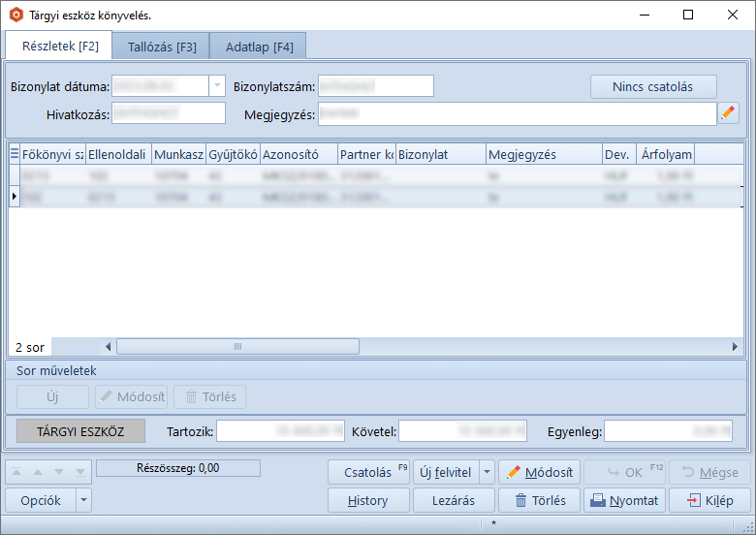Sort by the Azonosító column header
Image resolution: width=756 pixels, height=535 pixels.
(299, 154)
